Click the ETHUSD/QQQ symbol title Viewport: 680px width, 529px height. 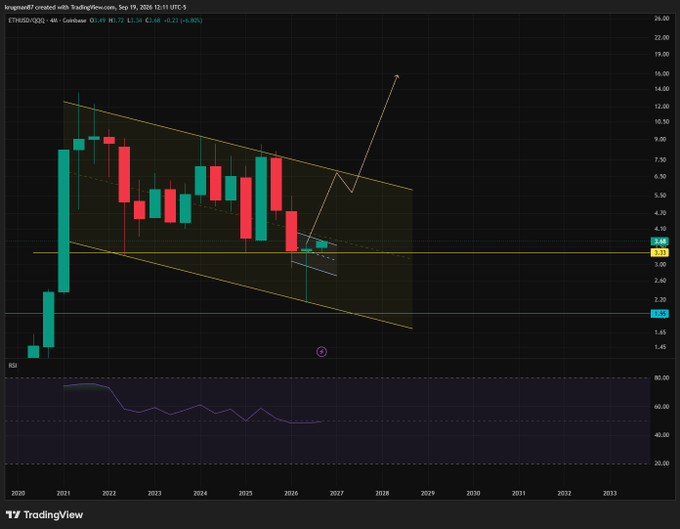click(26, 20)
